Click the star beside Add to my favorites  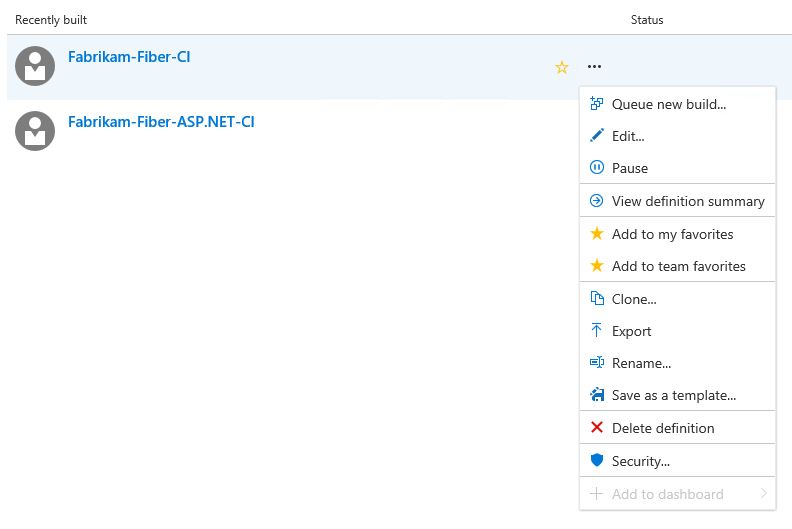[x=597, y=233]
